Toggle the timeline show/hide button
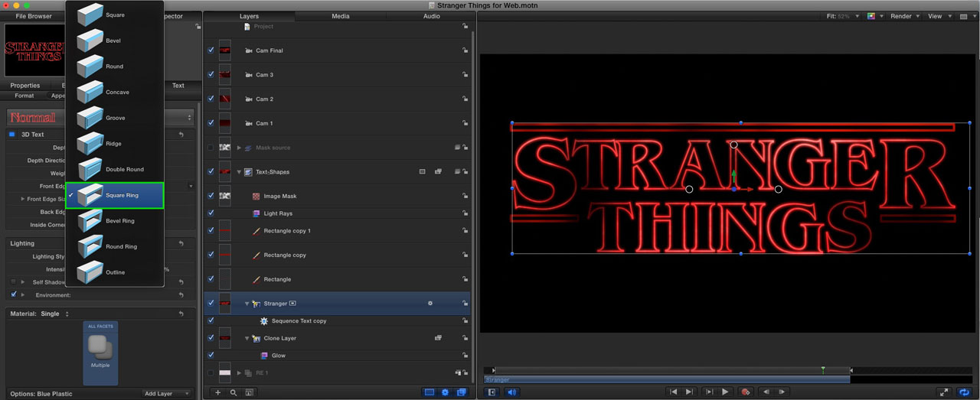The image size is (980, 400). click(x=492, y=392)
